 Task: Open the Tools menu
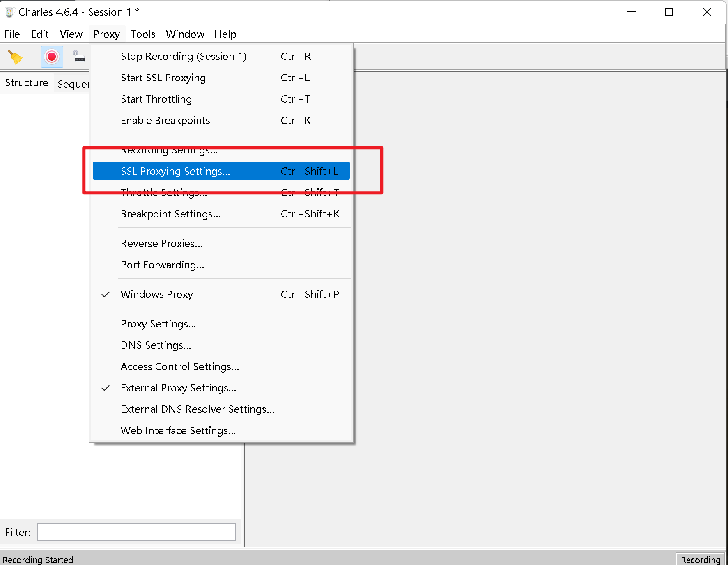[143, 34]
